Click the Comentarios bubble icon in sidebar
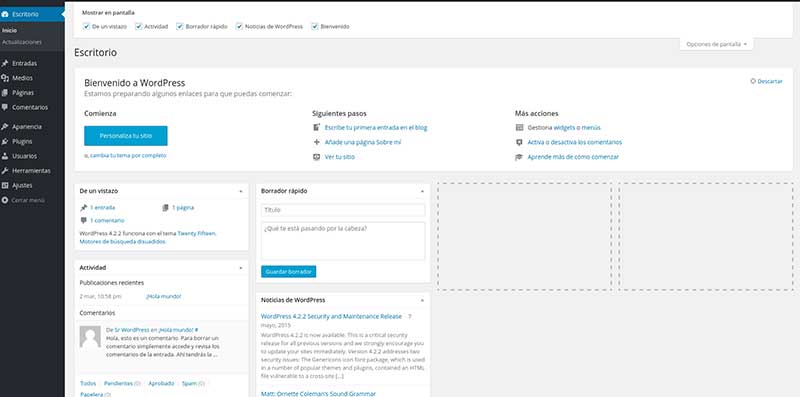Screen dimensions: 800x397 (5, 107)
